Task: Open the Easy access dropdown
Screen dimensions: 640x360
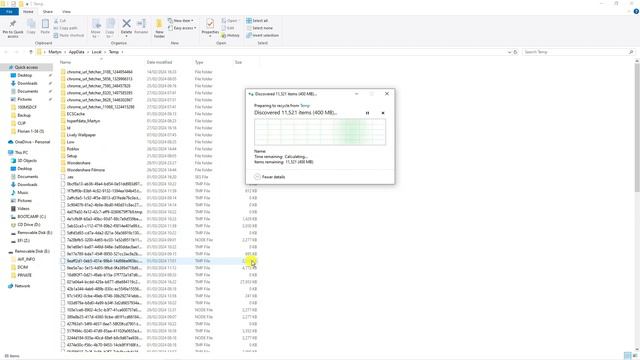Action: (182, 28)
